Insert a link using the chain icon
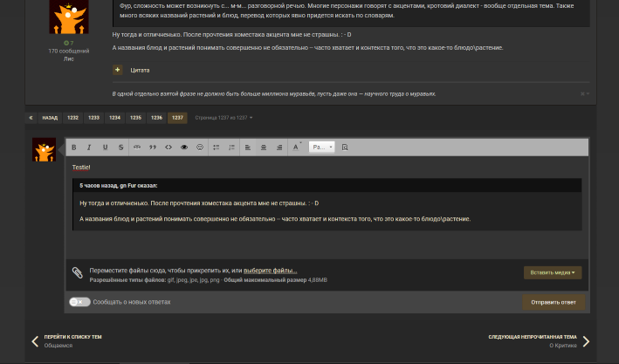Image resolution: width=619 pixels, height=364 pixels. click(137, 148)
